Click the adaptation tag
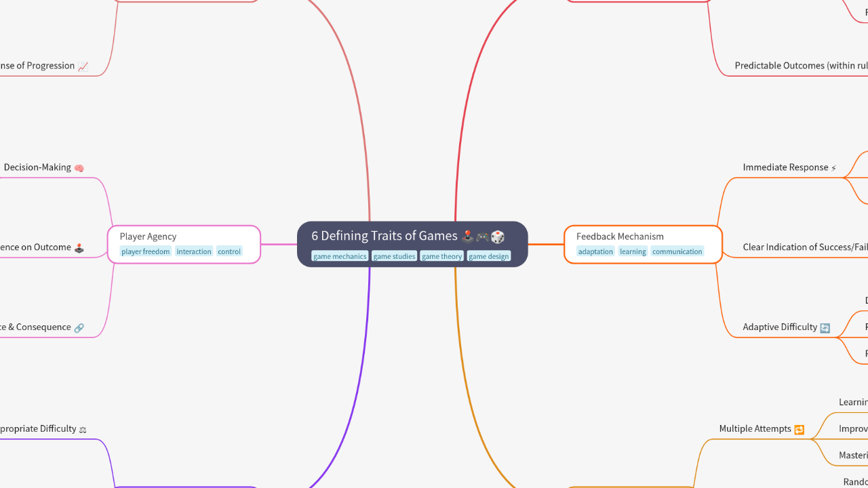This screenshot has width=868, height=488. tap(595, 251)
